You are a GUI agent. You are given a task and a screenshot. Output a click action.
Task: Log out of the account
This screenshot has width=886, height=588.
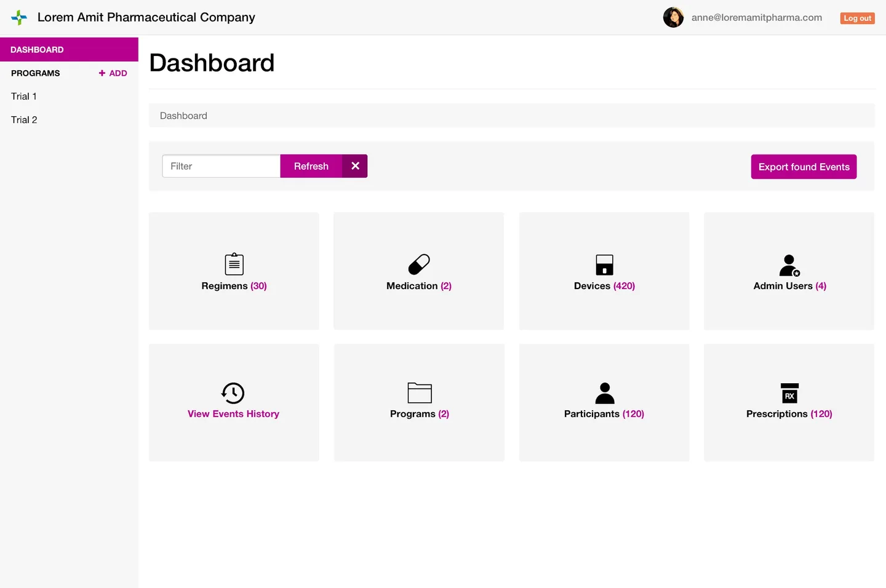pos(857,18)
